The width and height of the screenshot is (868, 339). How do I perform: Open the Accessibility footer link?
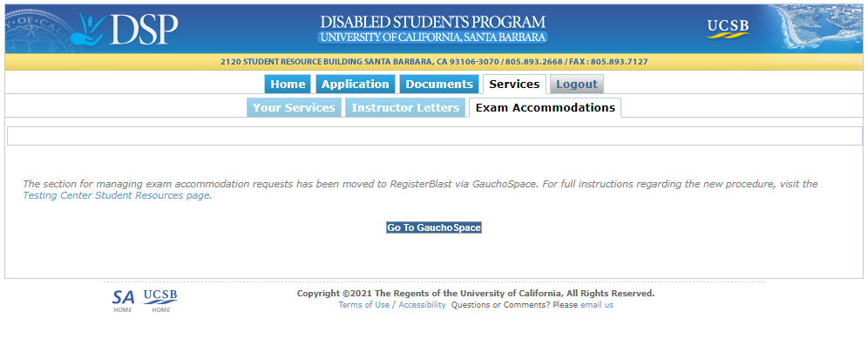coord(422,305)
